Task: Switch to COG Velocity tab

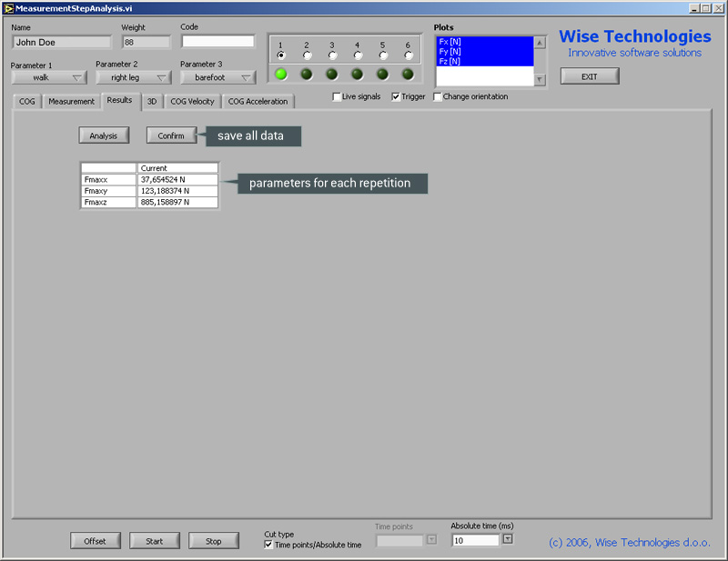Action: point(192,101)
